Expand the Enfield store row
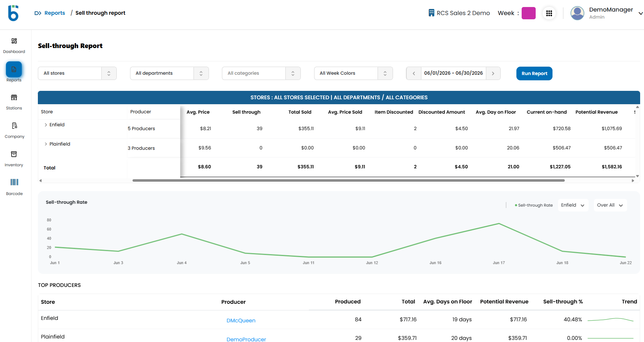Image resolution: width=644 pixels, height=342 pixels. tap(46, 125)
